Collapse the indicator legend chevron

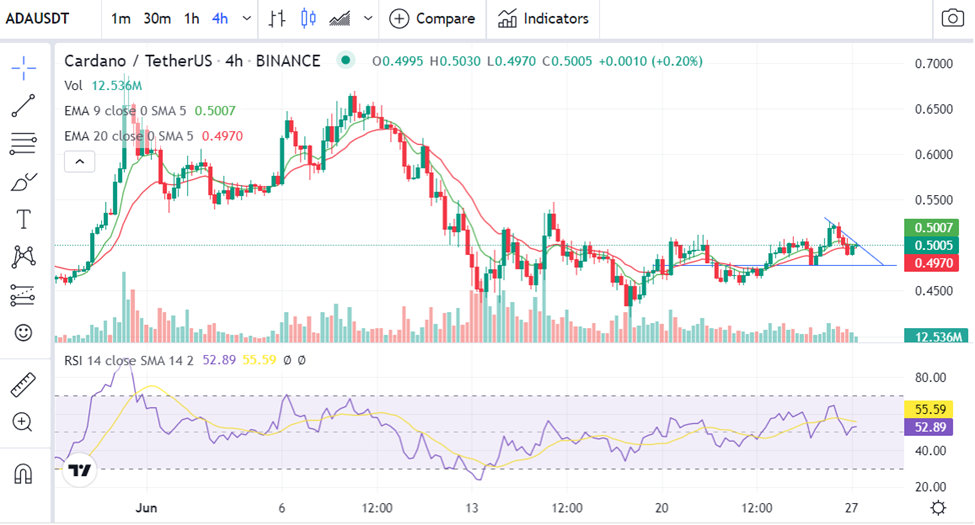click(x=80, y=162)
